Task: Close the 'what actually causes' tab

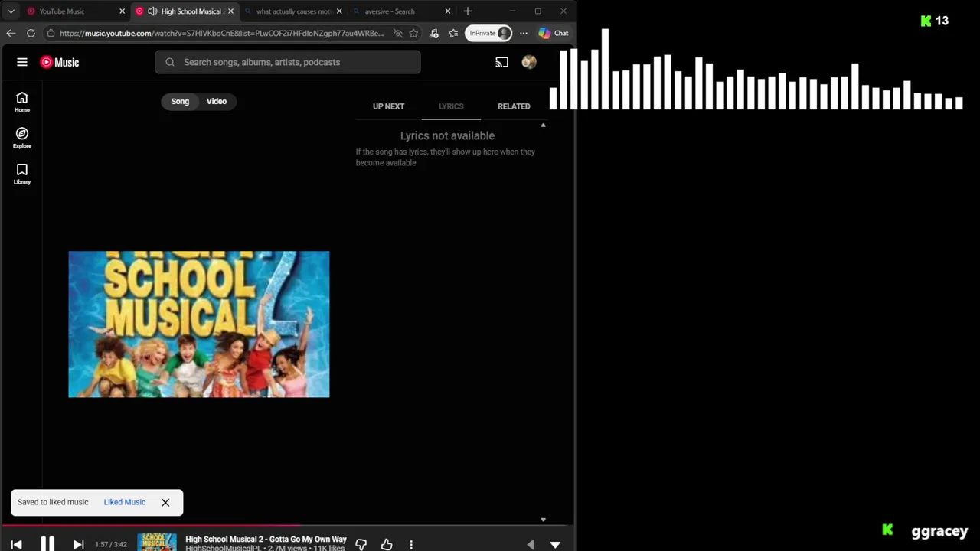Action: click(339, 11)
